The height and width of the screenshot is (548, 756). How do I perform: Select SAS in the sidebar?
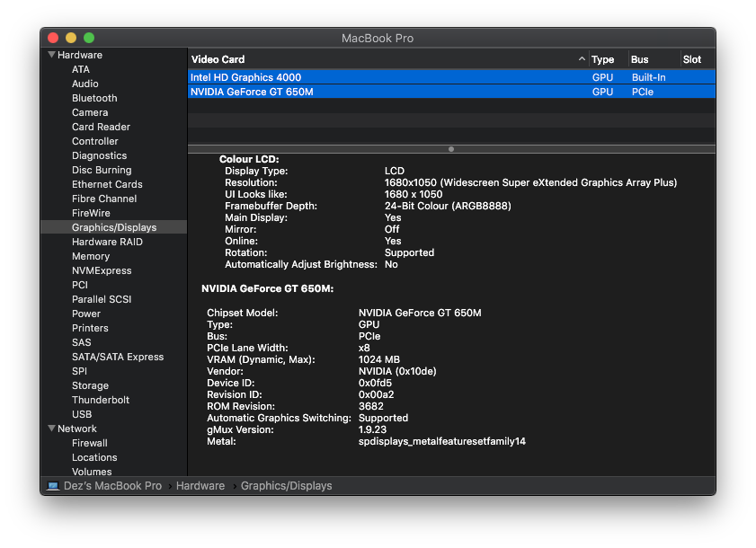tap(82, 342)
